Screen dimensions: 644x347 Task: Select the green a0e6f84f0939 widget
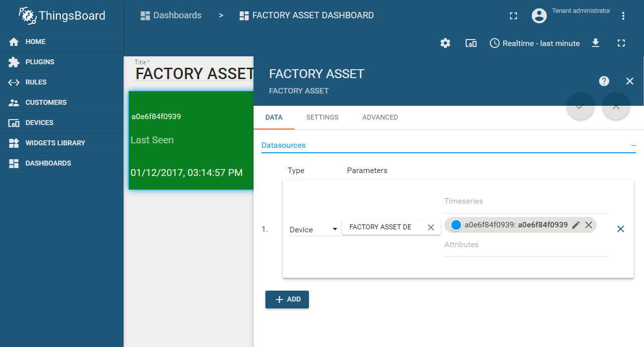tap(191, 140)
